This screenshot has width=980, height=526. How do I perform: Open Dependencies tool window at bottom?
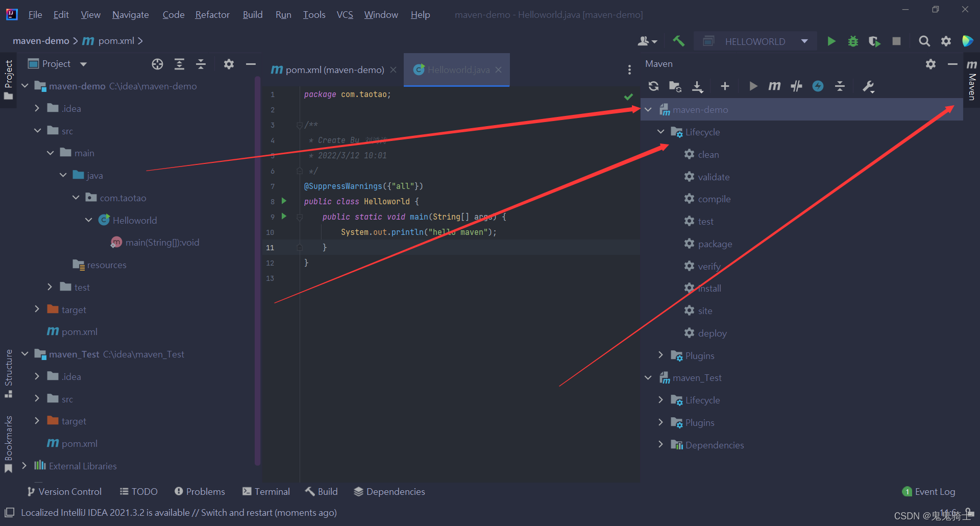389,491
